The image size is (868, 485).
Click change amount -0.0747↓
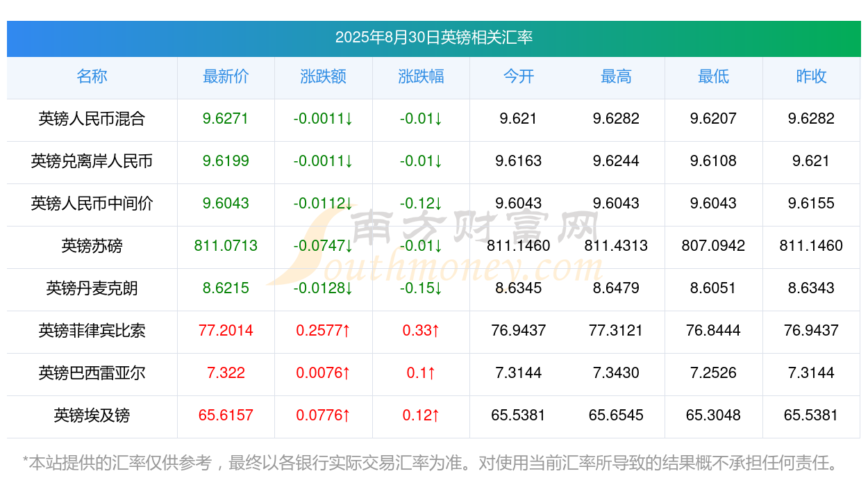tap(324, 246)
